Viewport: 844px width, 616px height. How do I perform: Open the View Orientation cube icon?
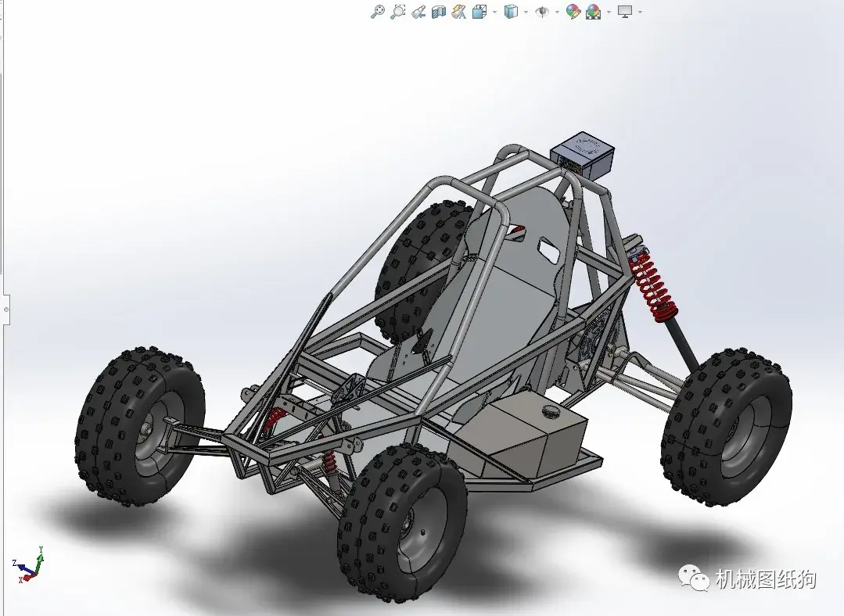pos(478,12)
